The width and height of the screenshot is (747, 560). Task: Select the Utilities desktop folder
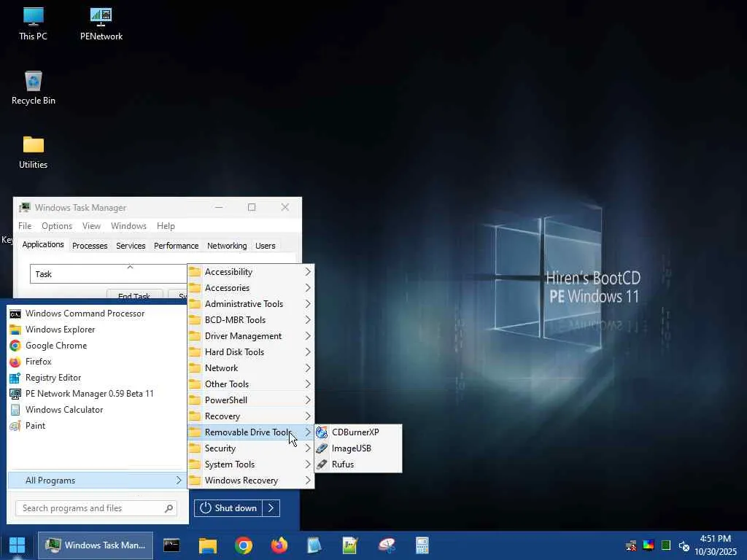point(34,152)
